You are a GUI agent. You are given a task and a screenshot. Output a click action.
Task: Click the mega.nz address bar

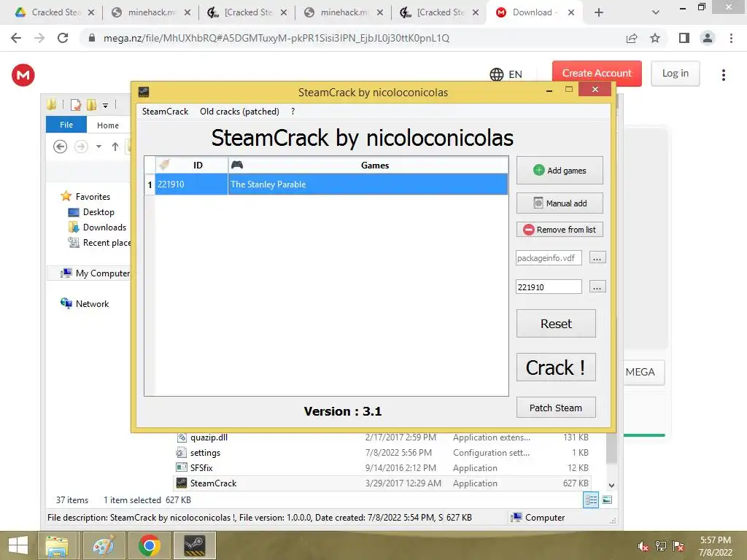[x=276, y=38]
